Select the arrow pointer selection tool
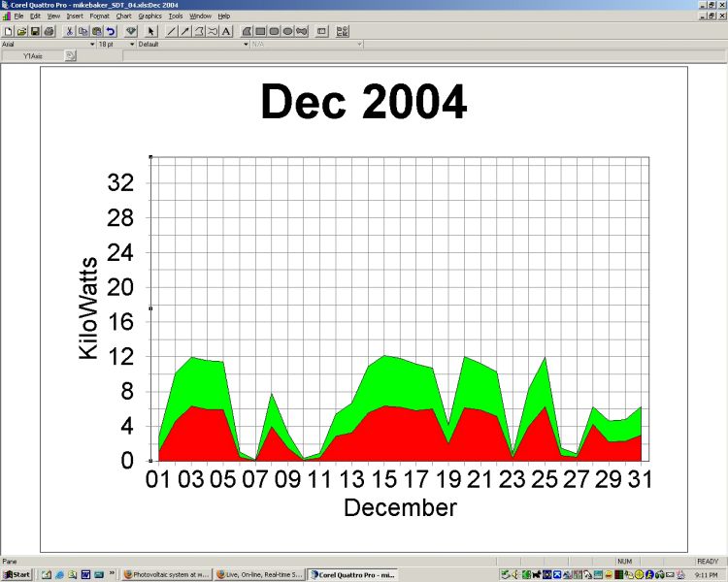 pyautogui.click(x=151, y=31)
